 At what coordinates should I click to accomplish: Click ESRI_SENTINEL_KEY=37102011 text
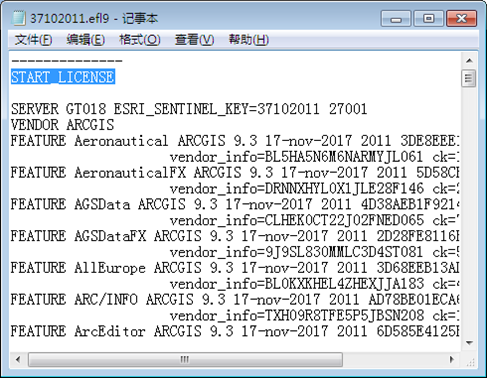(x=217, y=109)
